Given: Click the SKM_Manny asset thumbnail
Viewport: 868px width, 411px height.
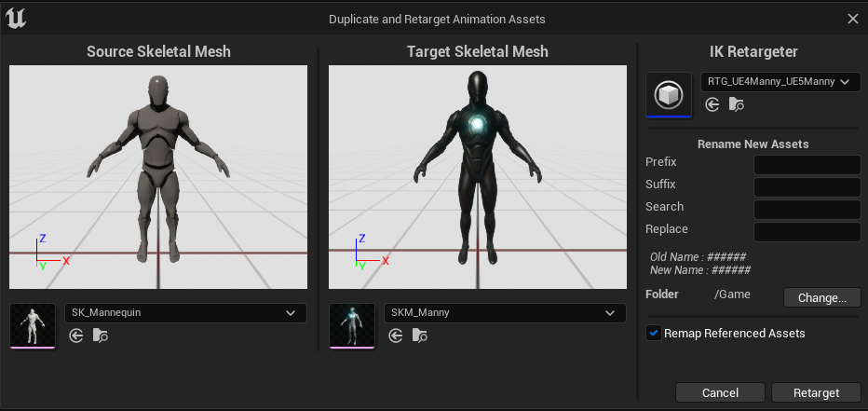Looking at the screenshot, I should 352,325.
